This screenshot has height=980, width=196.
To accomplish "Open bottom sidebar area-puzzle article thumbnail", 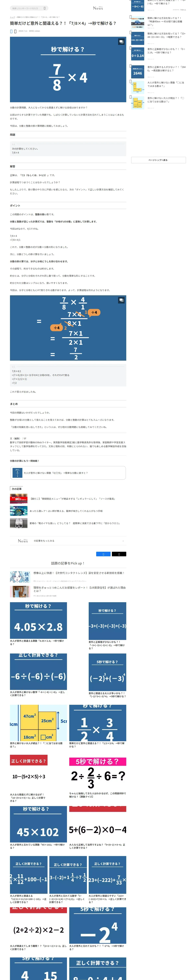I will tap(138, 103).
